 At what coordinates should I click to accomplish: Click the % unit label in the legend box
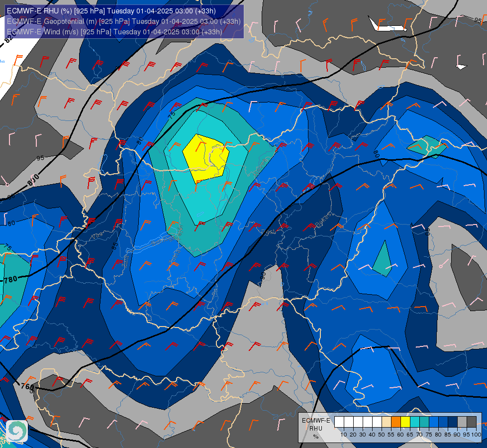tap(316, 437)
